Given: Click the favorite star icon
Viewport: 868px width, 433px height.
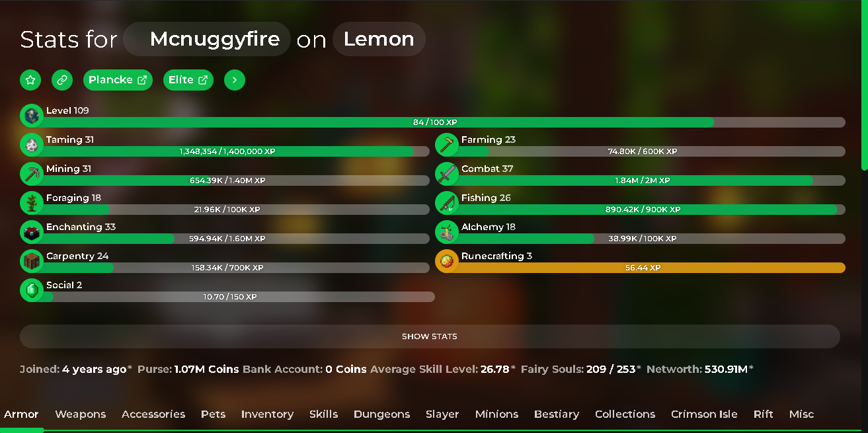Looking at the screenshot, I should pos(30,80).
